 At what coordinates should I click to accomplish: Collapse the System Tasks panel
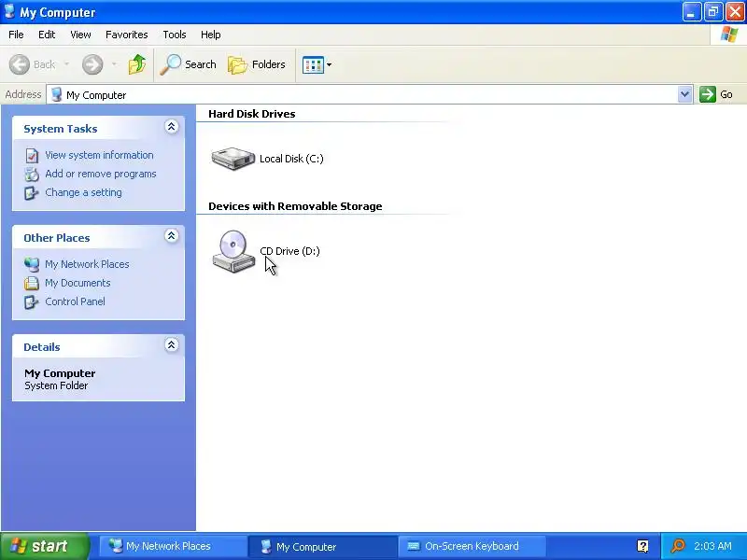pos(172,127)
